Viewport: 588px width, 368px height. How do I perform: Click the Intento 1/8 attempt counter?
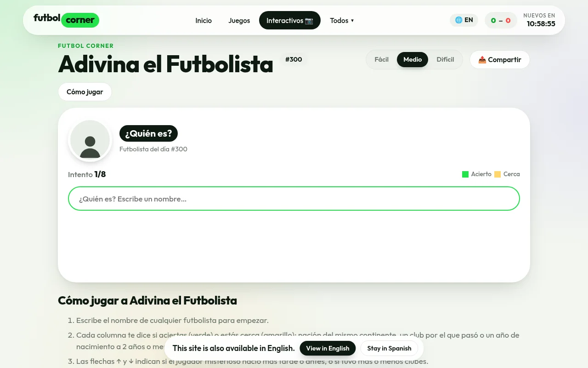87,174
